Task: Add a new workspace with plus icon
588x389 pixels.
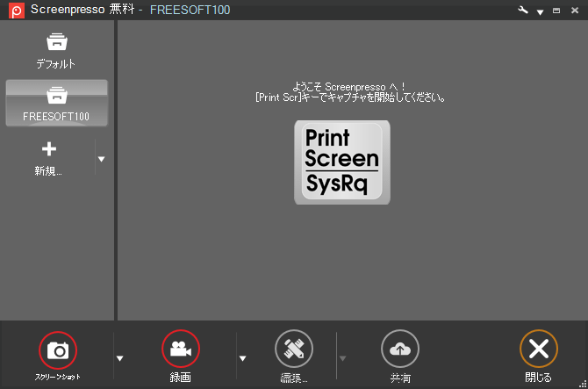Action: tap(49, 158)
